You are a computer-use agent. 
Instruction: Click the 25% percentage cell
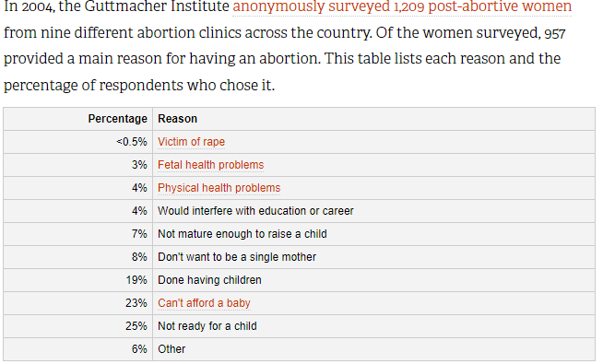(x=78, y=326)
